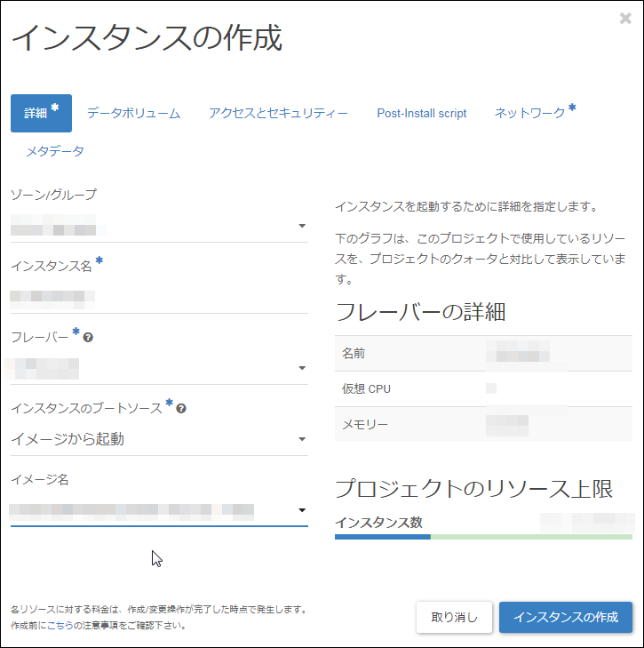Image resolution: width=644 pixels, height=648 pixels.
Task: Expand the ゾーン/グループ dropdown
Action: 160,226
